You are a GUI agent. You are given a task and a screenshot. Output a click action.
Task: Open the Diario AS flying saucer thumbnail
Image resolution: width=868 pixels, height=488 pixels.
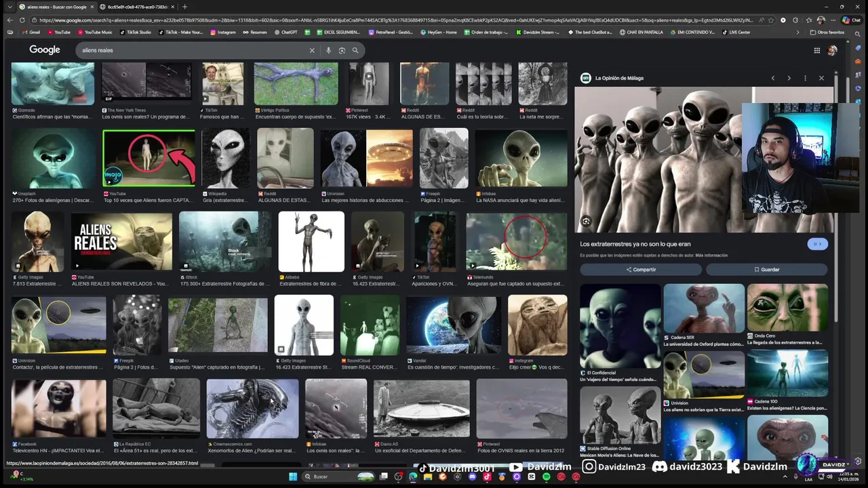click(421, 409)
